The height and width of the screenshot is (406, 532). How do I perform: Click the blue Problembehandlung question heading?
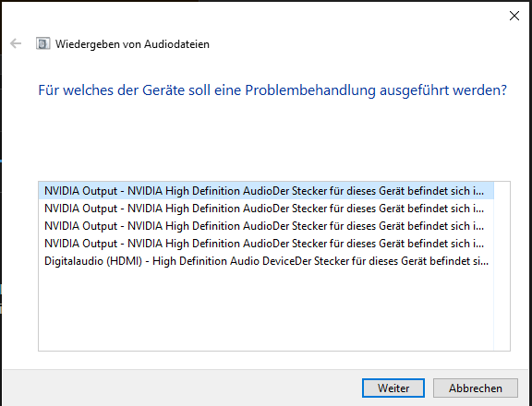(272, 90)
